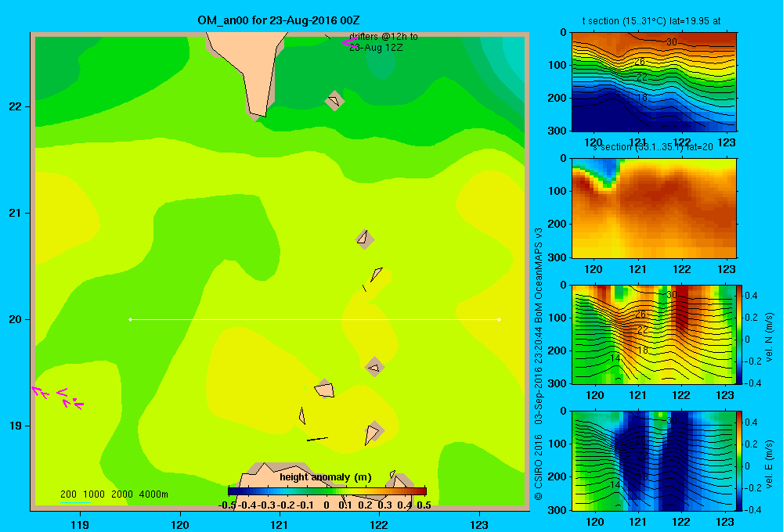Click the latitude label '21' on the main map axis
Screen dimensions: 783x532
[x=16, y=213]
